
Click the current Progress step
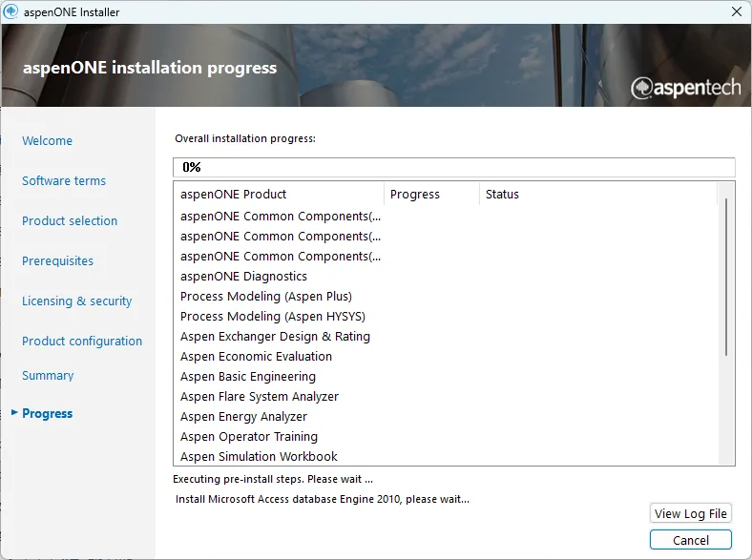click(x=48, y=413)
